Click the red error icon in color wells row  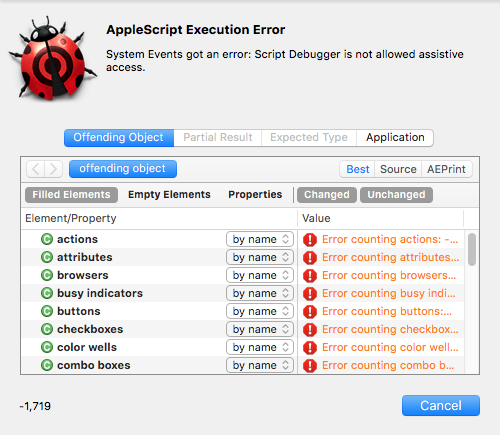click(x=310, y=347)
